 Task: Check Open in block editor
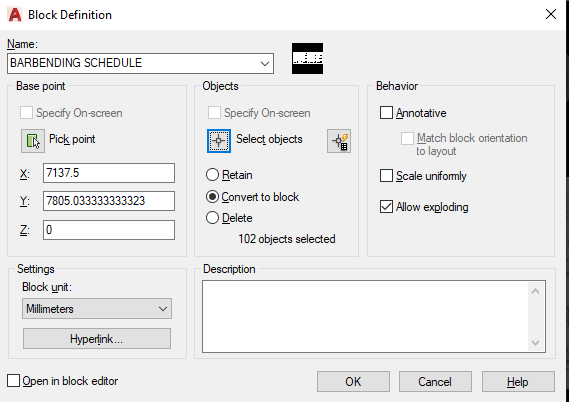click(13, 381)
